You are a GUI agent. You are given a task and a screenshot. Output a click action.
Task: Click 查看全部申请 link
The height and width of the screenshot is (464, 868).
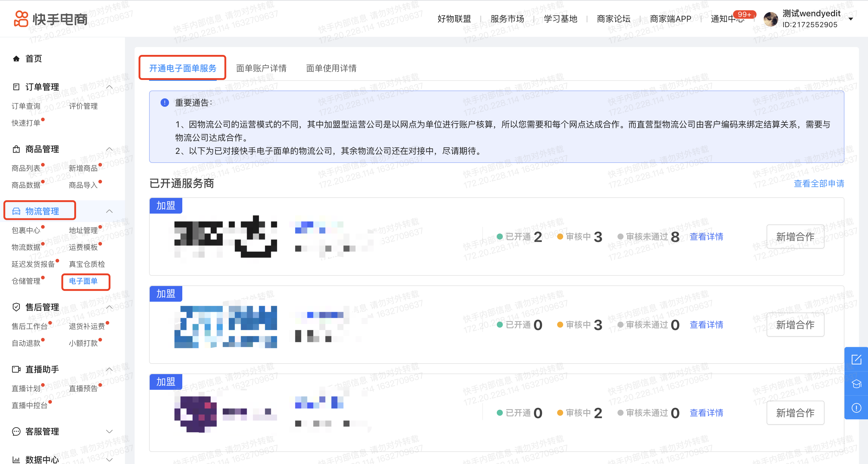(819, 183)
